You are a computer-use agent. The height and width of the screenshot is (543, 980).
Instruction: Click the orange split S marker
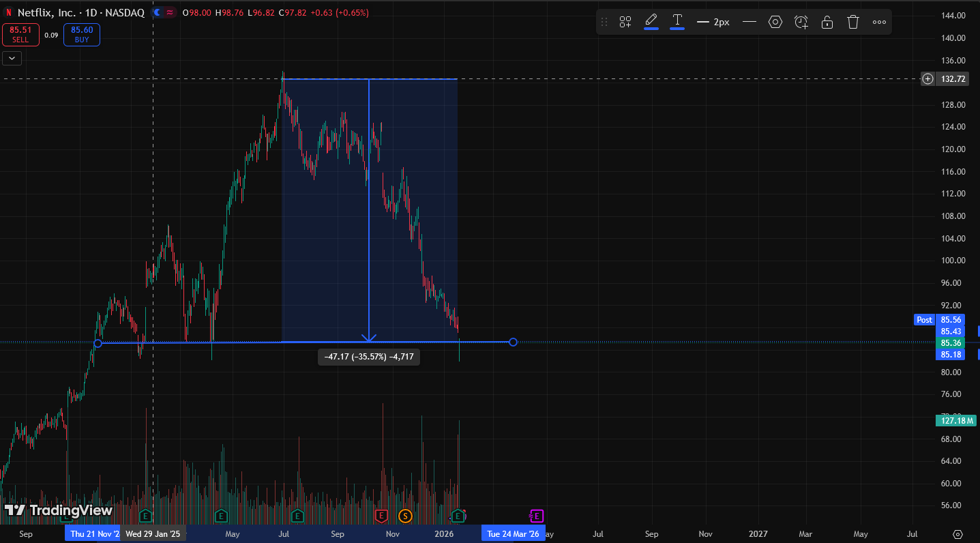pyautogui.click(x=405, y=515)
